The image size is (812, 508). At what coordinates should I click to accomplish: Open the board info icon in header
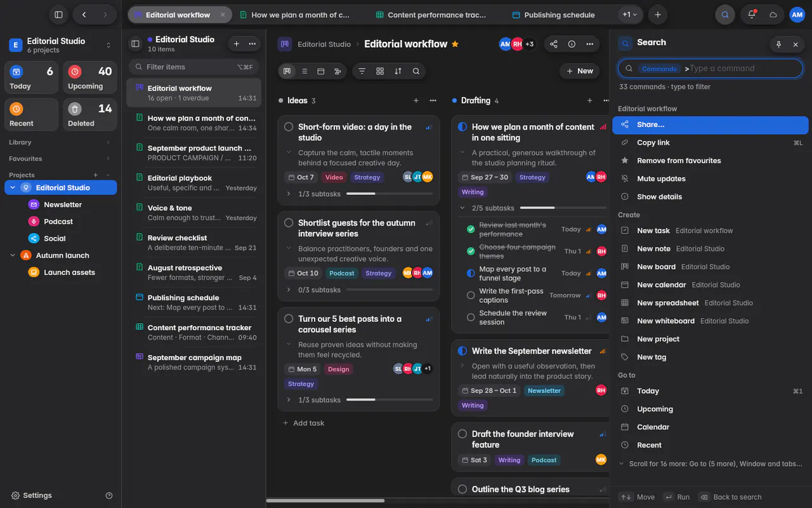pos(572,44)
